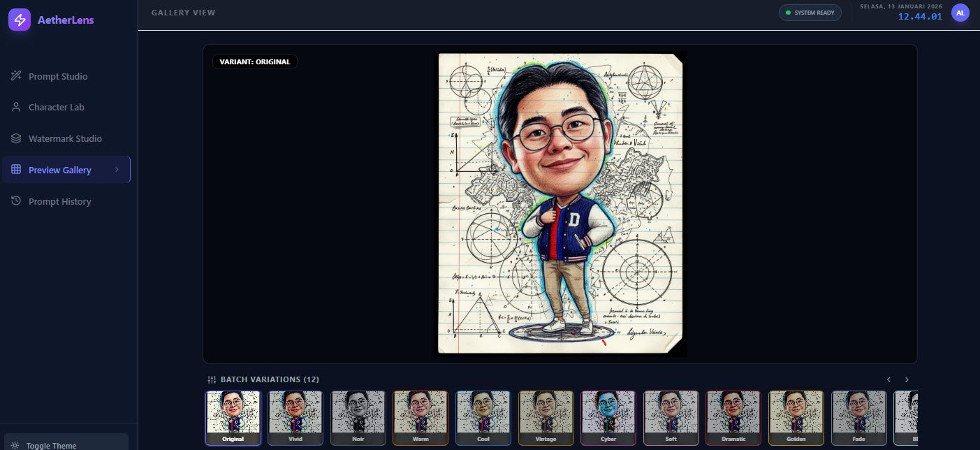Screen dimensions: 980x450
Task: Select the Warm variation thumbnail
Action: click(420, 418)
